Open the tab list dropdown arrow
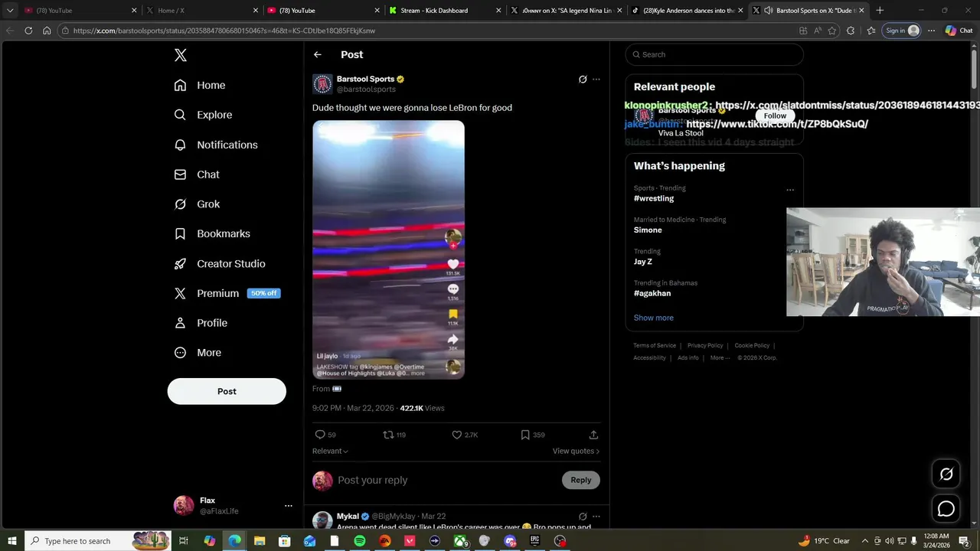 [10, 10]
